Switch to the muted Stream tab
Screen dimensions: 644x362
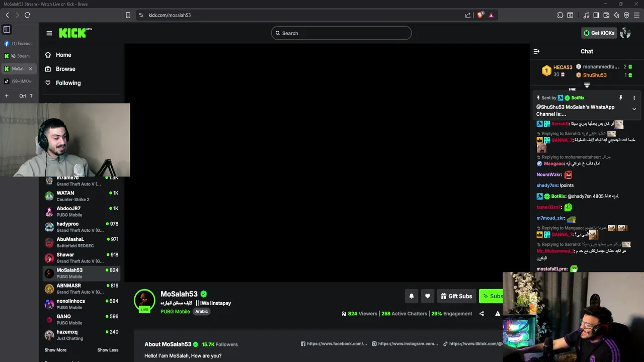(18, 56)
